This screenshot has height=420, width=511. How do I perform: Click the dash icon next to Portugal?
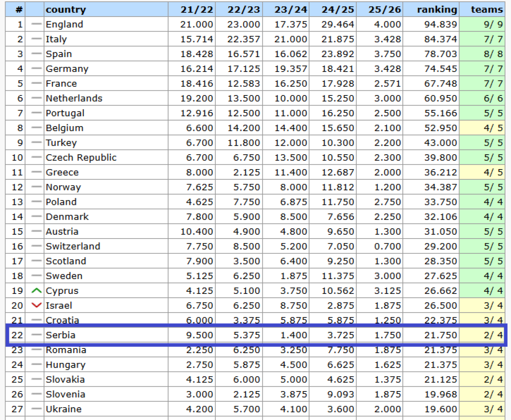(x=37, y=113)
